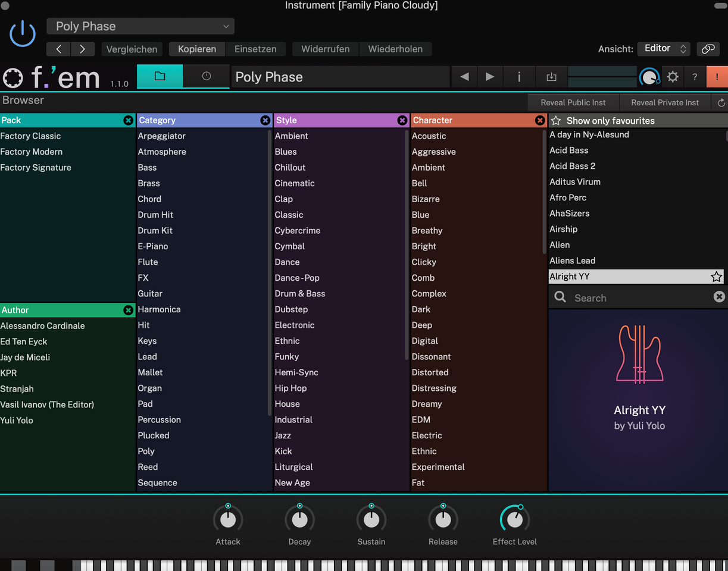Click the Style list scrollbar
Viewport: 728px width, 571px height.
(x=407, y=245)
